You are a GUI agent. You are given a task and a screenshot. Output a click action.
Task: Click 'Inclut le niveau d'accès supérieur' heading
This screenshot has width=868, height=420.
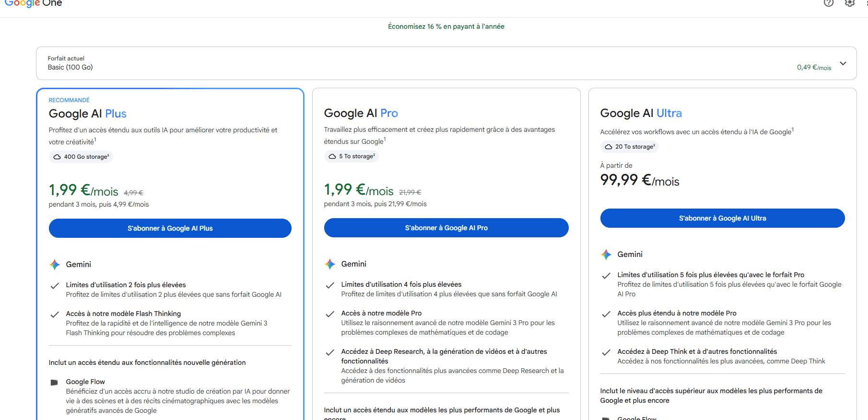711,396
